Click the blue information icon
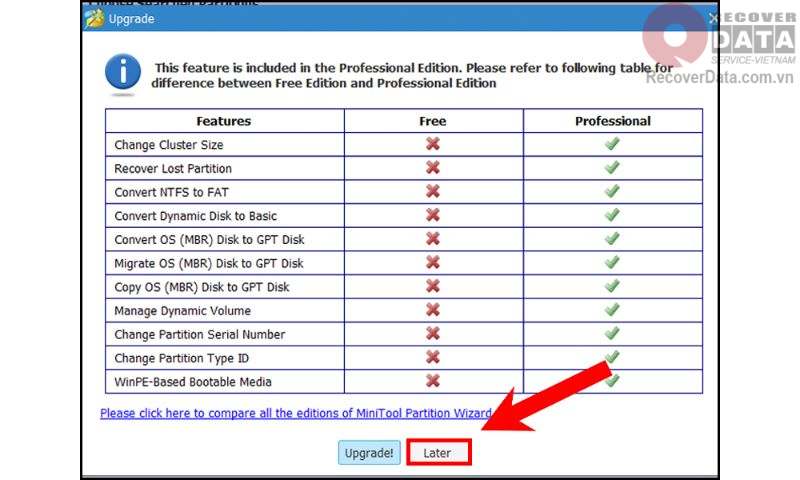Screen dimensions: 800x480 (x=123, y=73)
